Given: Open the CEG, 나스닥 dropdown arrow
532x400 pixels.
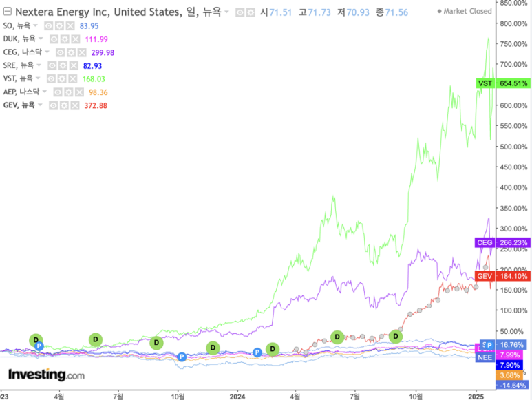Looking at the screenshot, I should [47, 52].
